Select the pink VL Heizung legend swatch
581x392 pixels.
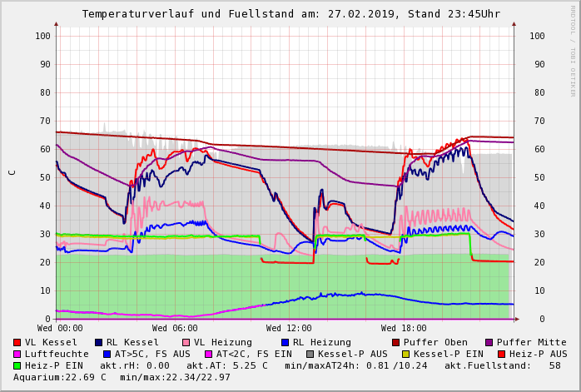[186, 342]
